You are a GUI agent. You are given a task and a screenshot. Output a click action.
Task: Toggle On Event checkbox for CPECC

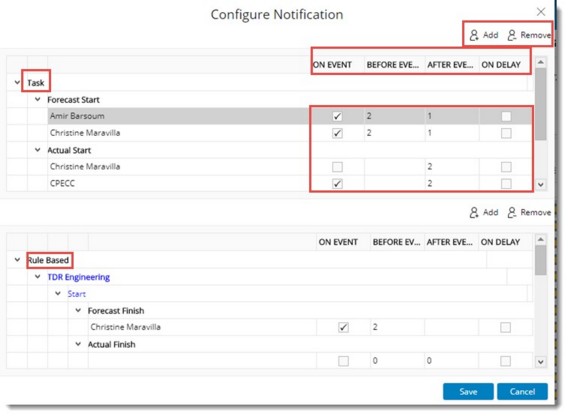[x=337, y=184]
